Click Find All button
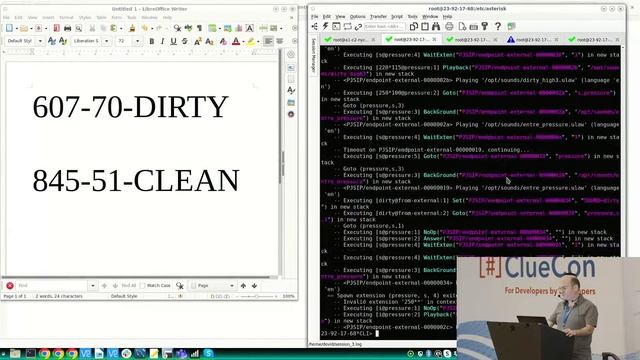 pyautogui.click(x=128, y=286)
